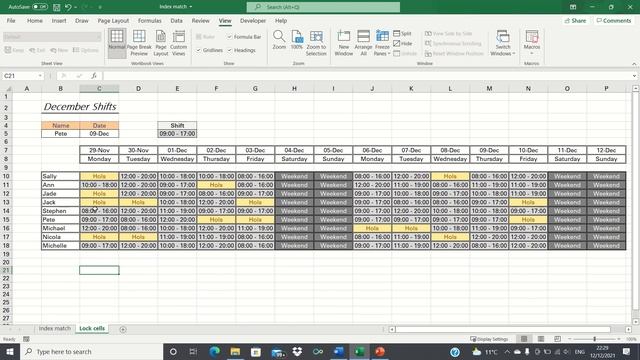Uncheck the Formula Bar checkbox
Screen dimensions: 640x360
pos(230,37)
